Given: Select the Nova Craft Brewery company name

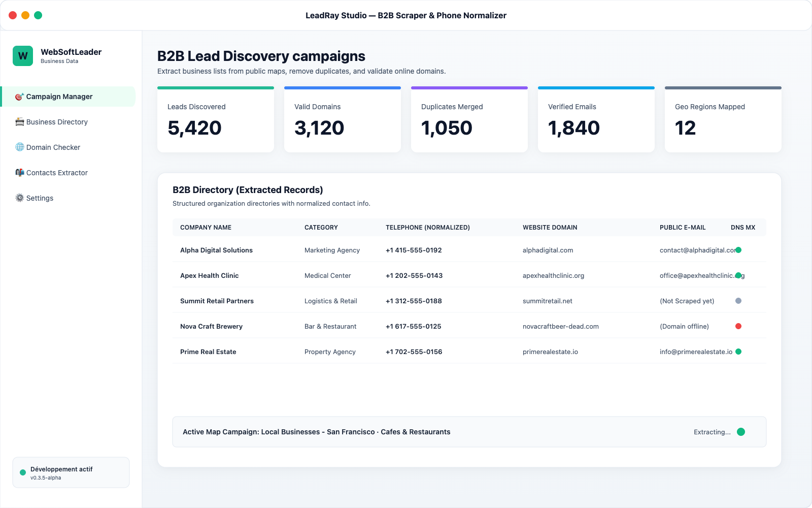Looking at the screenshot, I should tap(211, 326).
